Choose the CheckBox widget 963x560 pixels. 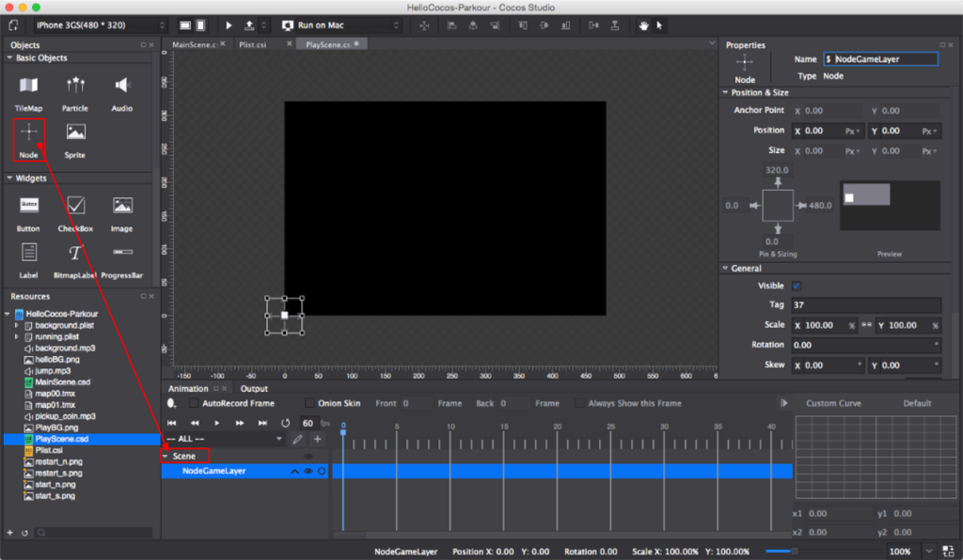(x=75, y=213)
